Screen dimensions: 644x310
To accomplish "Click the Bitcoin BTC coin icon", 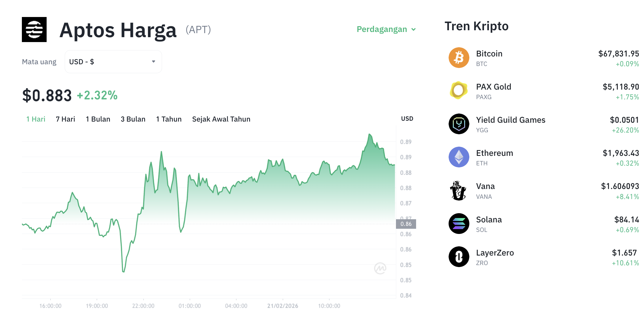I will click(459, 58).
